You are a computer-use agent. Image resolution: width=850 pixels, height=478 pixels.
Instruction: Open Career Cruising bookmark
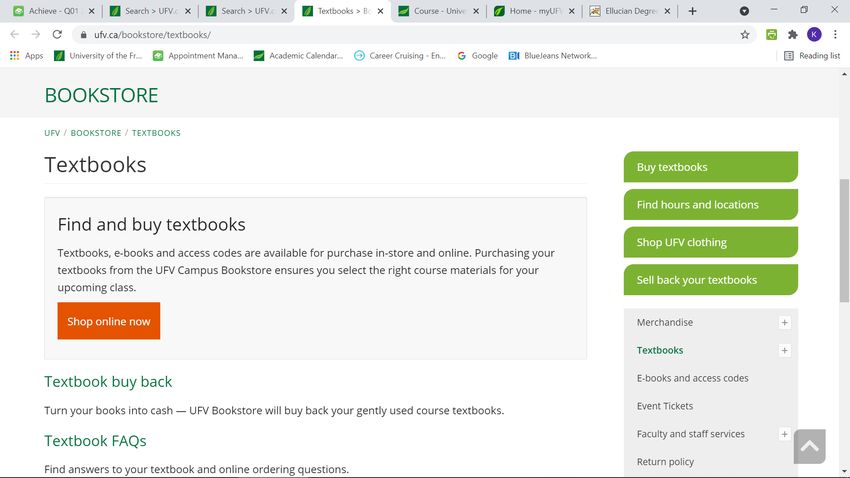400,55
